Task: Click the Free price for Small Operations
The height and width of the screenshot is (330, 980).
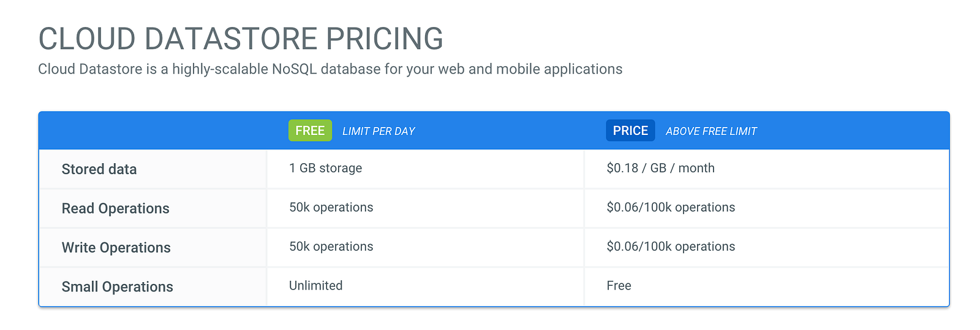Action: 619,286
